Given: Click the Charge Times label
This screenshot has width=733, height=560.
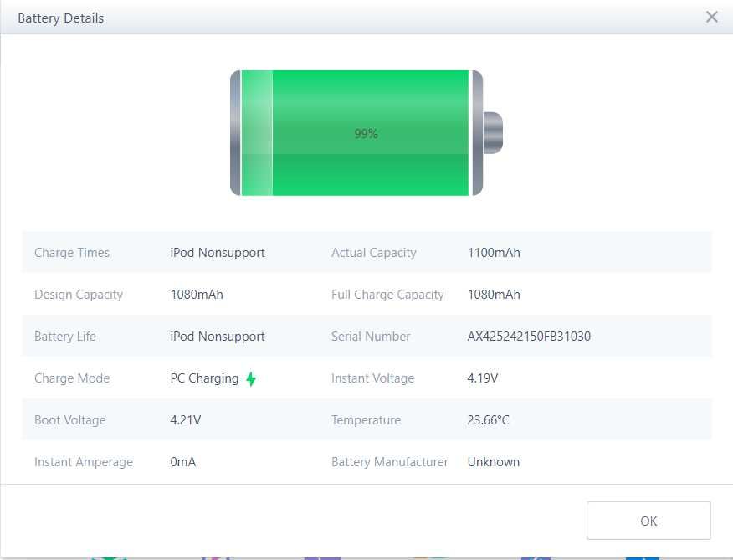Looking at the screenshot, I should click(72, 253).
